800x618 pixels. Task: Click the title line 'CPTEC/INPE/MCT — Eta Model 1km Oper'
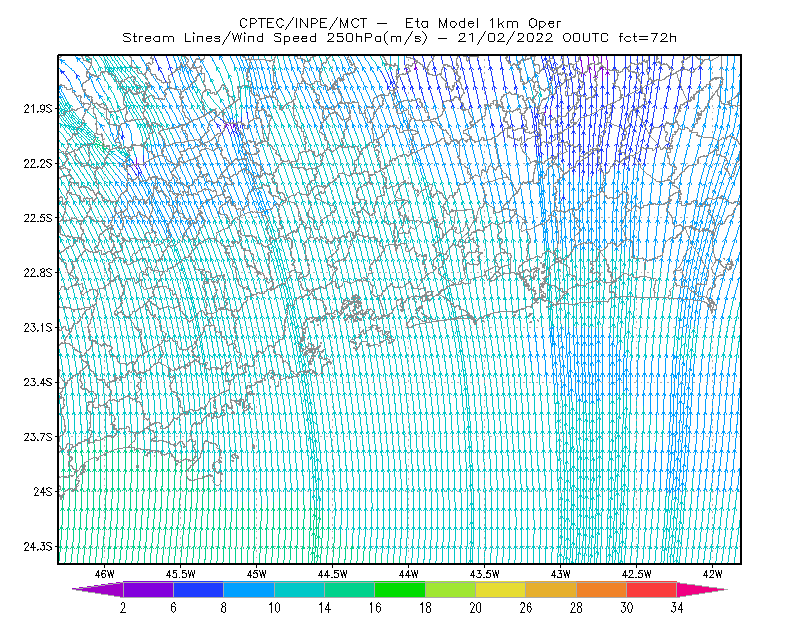tap(400, 23)
